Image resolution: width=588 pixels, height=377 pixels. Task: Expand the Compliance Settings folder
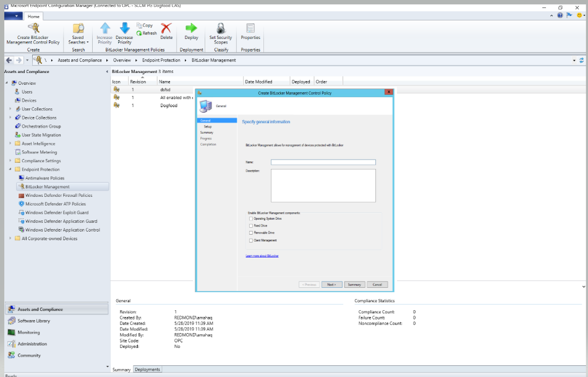pos(10,161)
